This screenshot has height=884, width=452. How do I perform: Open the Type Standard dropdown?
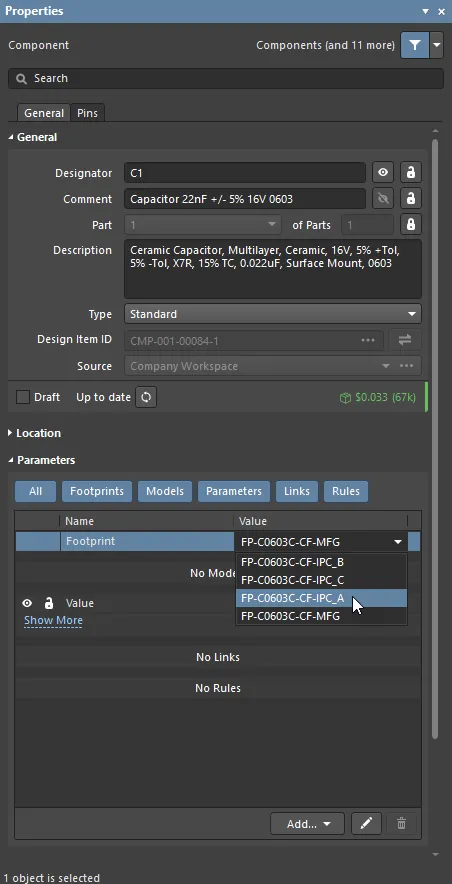click(x=273, y=314)
